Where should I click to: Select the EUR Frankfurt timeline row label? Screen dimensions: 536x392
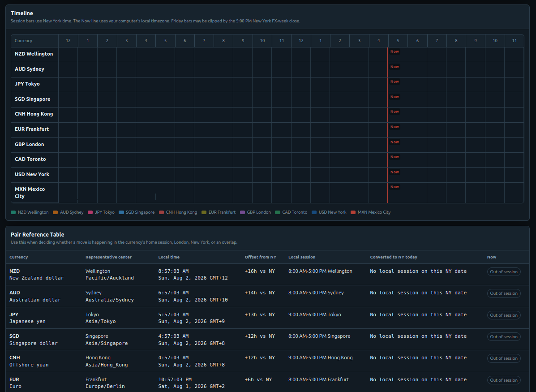(32, 129)
